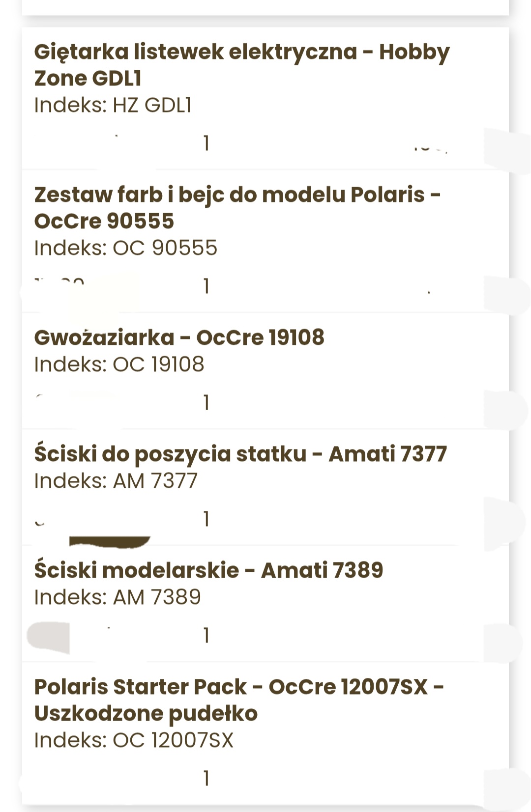Open Polaris Starter Pack OcCre 12007SX product
531x812 pixels.
tap(239, 700)
